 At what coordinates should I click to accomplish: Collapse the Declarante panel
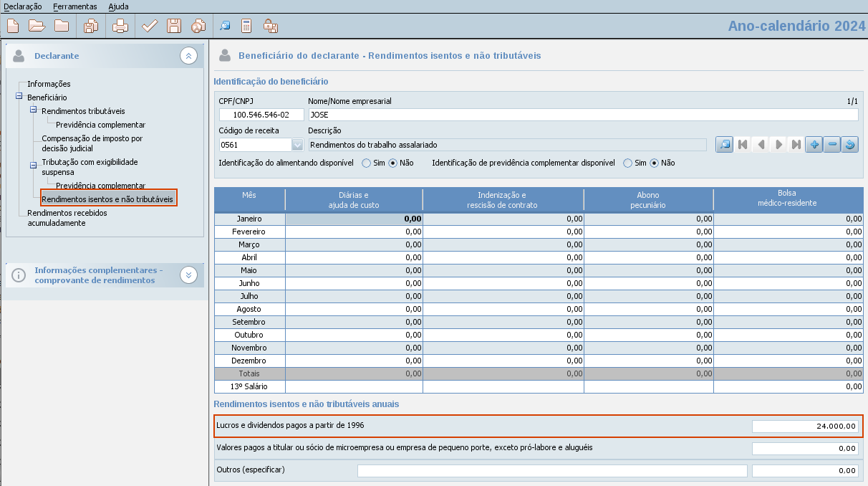point(188,55)
